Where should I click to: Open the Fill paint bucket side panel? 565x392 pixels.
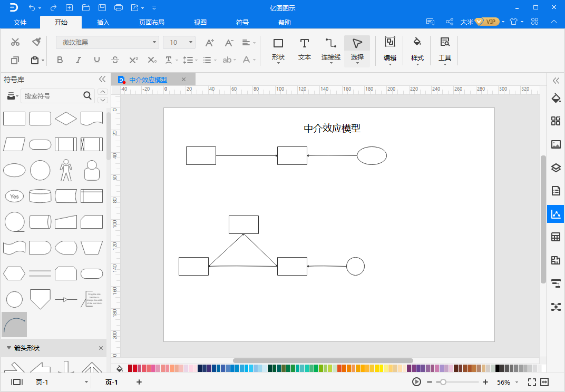(556, 98)
